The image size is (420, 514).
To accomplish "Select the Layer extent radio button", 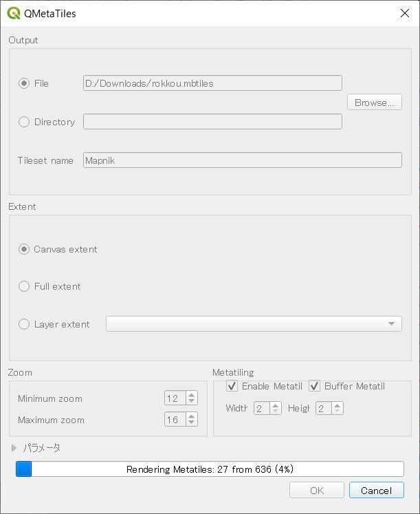I will click(25, 324).
